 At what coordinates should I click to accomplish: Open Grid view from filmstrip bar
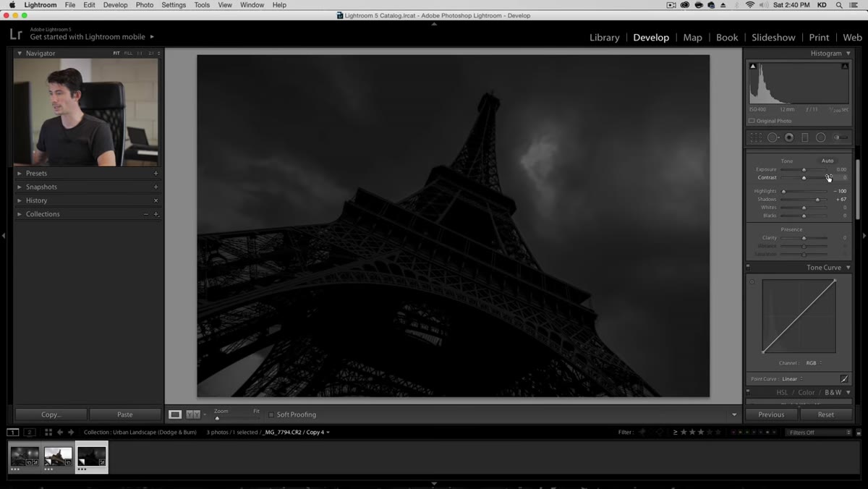[48, 433]
